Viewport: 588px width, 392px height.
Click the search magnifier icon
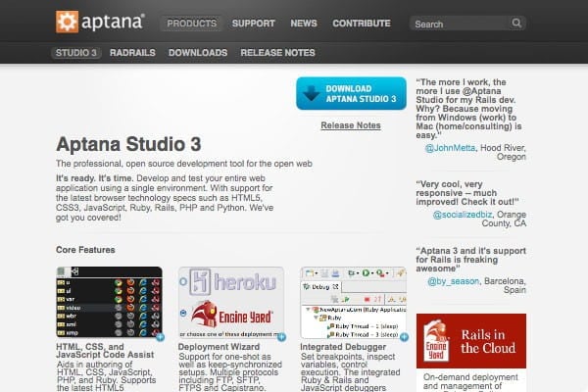click(x=516, y=24)
